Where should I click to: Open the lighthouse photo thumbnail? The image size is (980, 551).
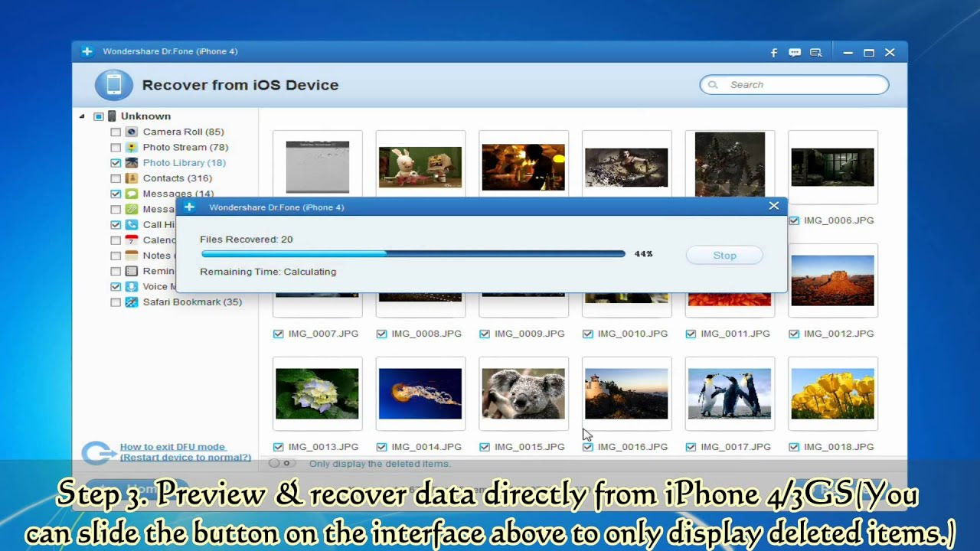coord(626,393)
